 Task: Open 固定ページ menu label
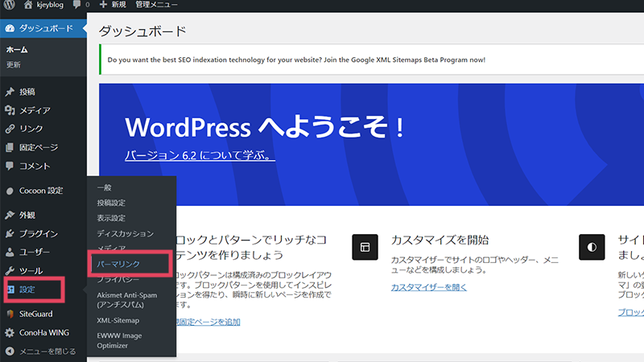[x=39, y=147]
